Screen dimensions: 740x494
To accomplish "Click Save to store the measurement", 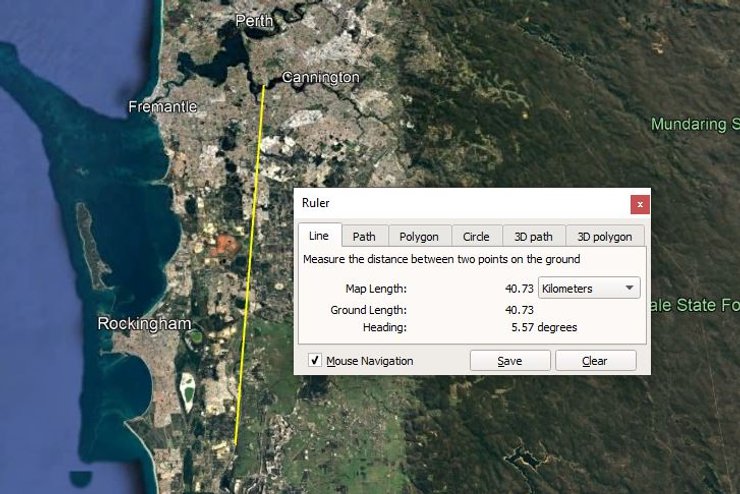I will pyautogui.click(x=510, y=361).
